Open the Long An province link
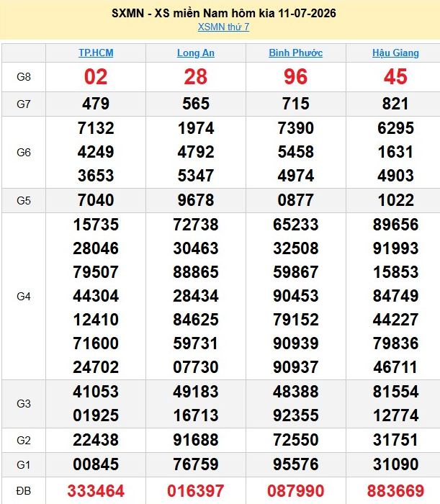Screen dimensions: 440x504 pos(196,53)
